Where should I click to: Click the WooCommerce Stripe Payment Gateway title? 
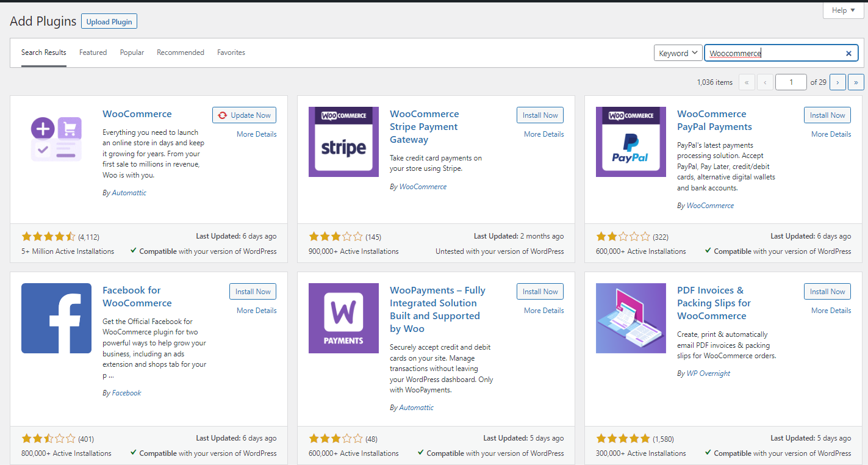(x=425, y=127)
